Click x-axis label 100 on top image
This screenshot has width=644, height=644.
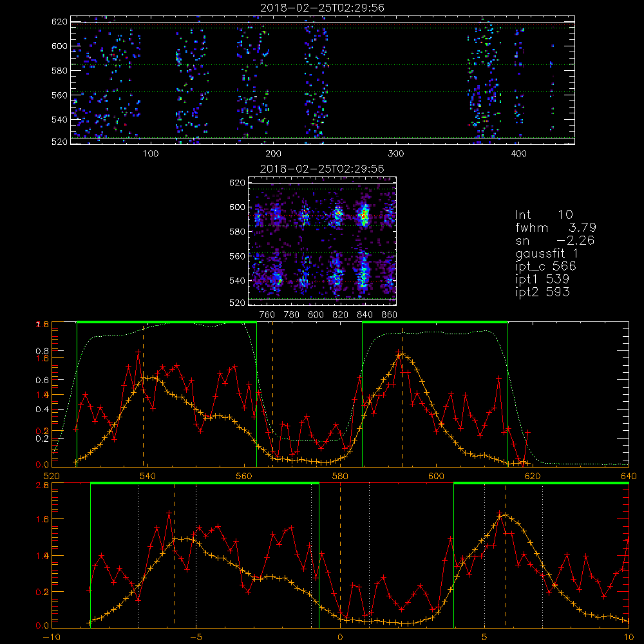151,154
